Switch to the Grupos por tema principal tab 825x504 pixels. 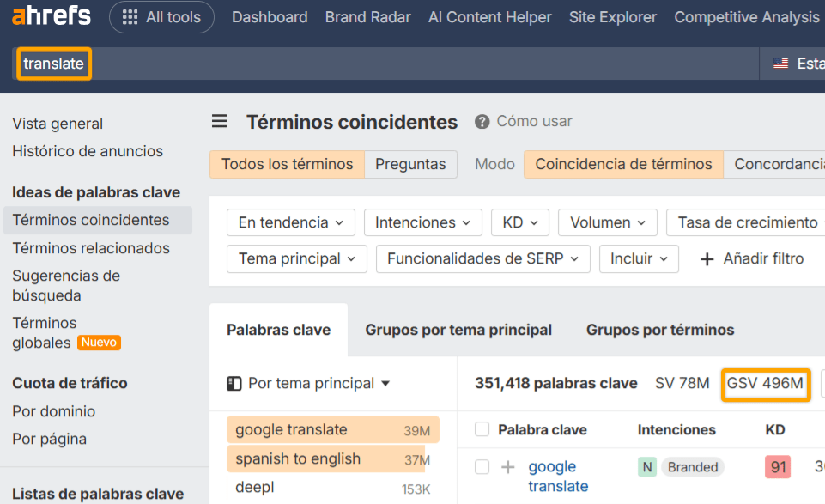[x=458, y=330]
